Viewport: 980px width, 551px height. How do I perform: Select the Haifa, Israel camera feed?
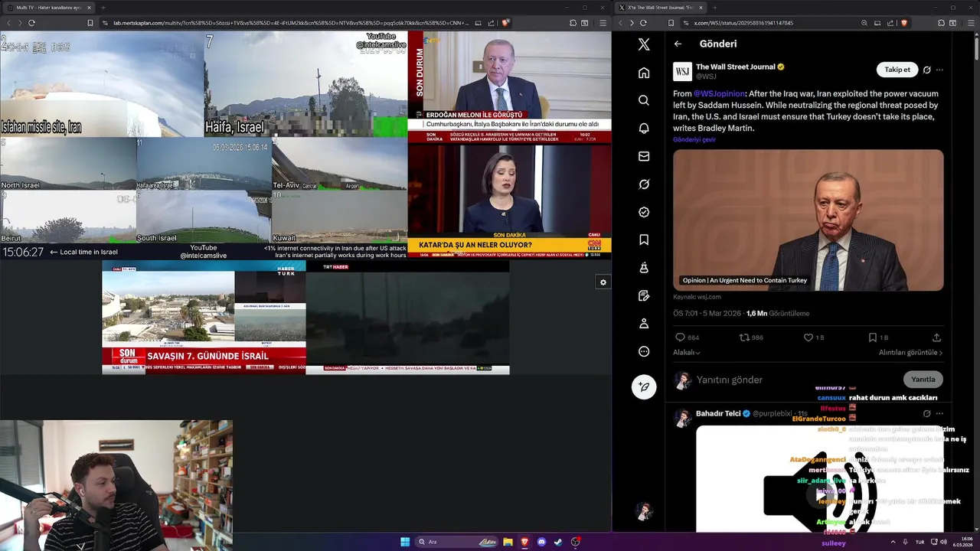305,83
